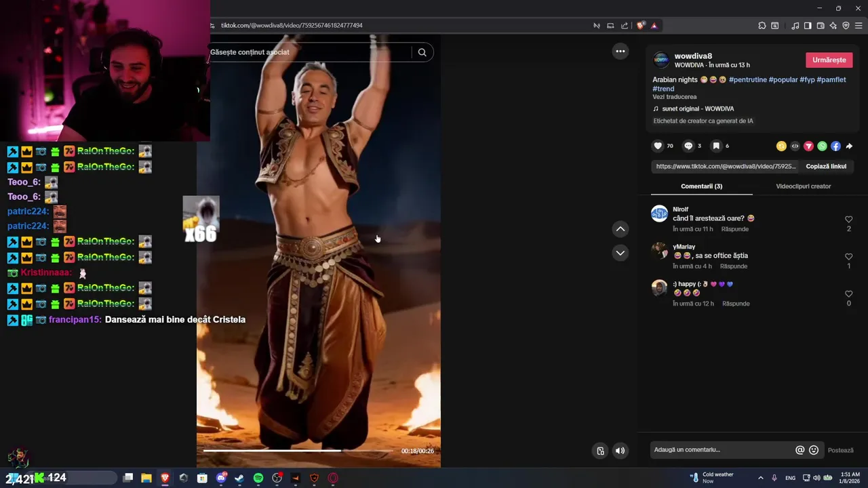Repost the video with the yellow repost icon
The height and width of the screenshot is (488, 868).
(x=781, y=146)
